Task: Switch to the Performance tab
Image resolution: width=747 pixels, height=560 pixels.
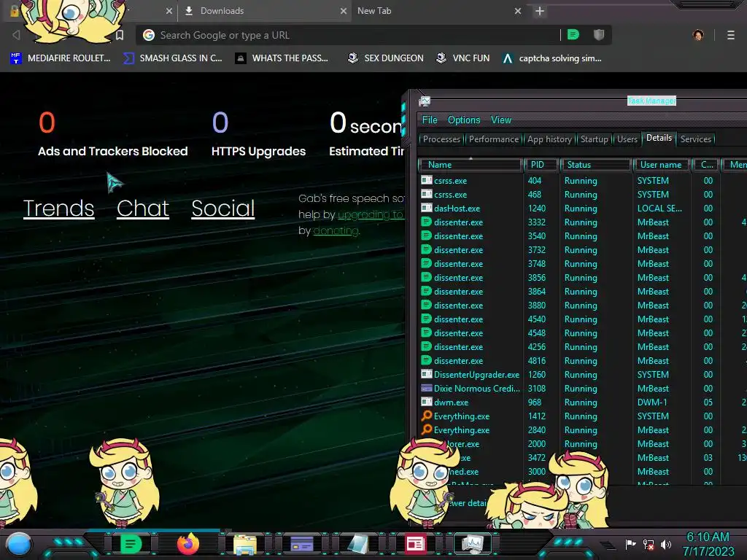Action: (x=494, y=139)
